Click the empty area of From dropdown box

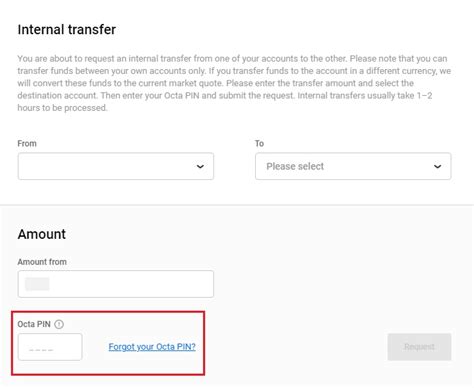point(107,166)
